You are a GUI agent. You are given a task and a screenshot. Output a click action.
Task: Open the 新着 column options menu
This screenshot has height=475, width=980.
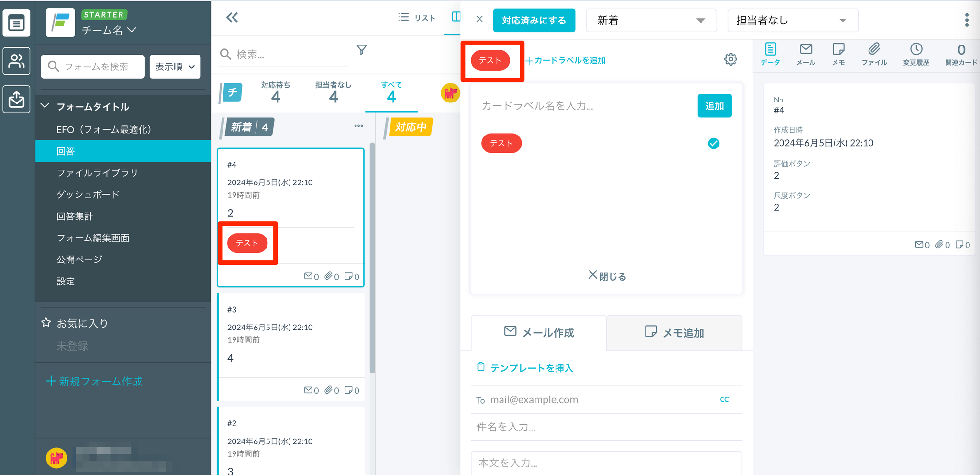pos(359,126)
